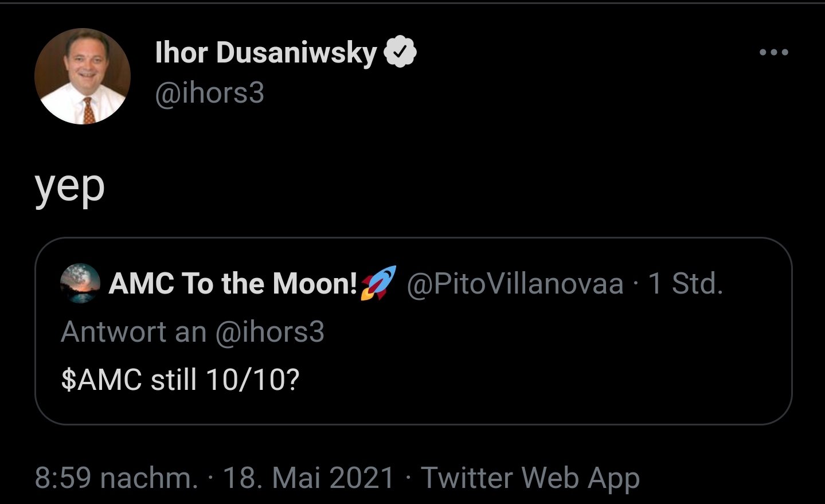
Task: Open the Ihor Dusaniwsky display name link
Action: [x=265, y=53]
